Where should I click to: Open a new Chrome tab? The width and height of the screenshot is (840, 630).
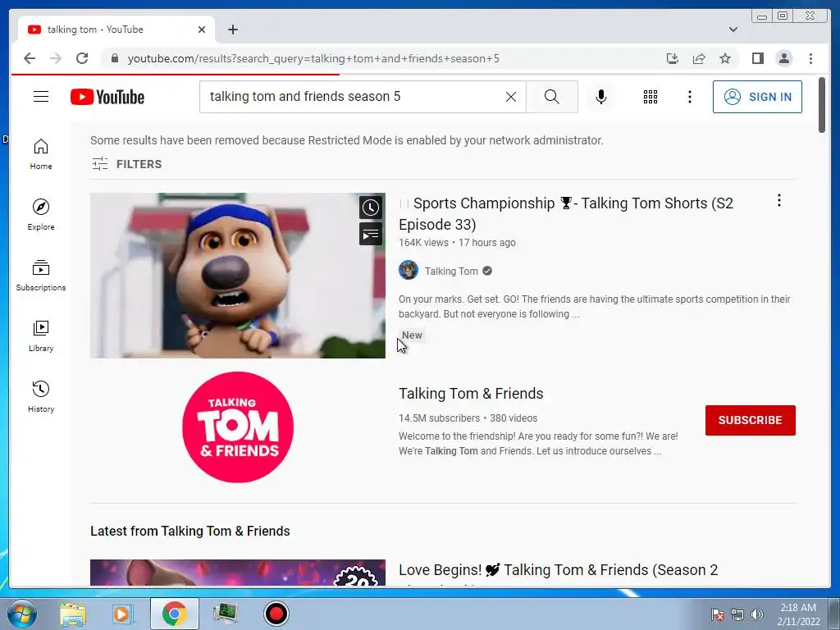click(232, 30)
